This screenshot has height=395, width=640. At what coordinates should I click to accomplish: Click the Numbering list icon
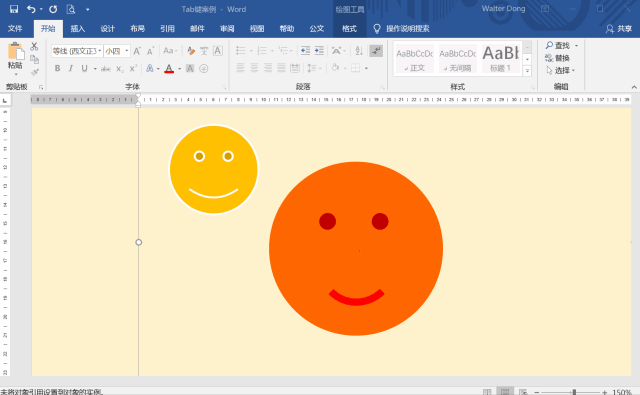point(262,51)
